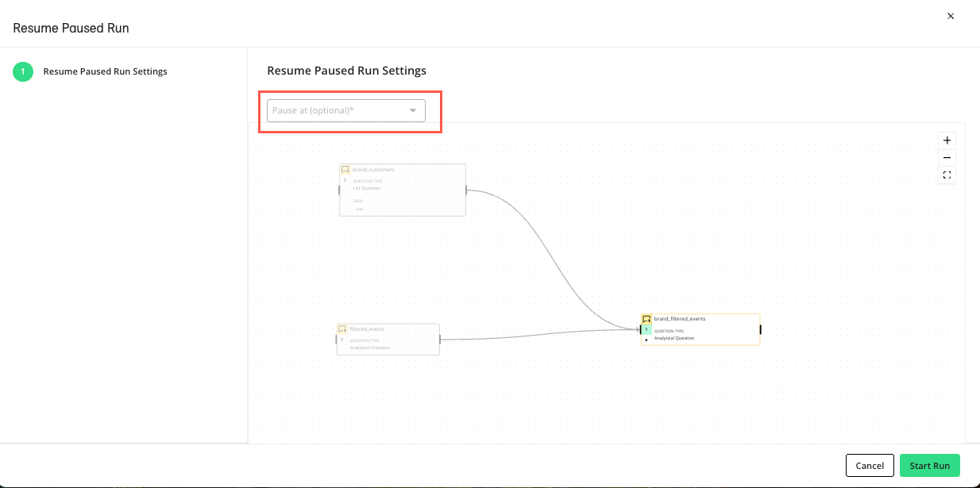This screenshot has width=980, height=488.
Task: Zoom in on the workflow graph
Action: 947,140
